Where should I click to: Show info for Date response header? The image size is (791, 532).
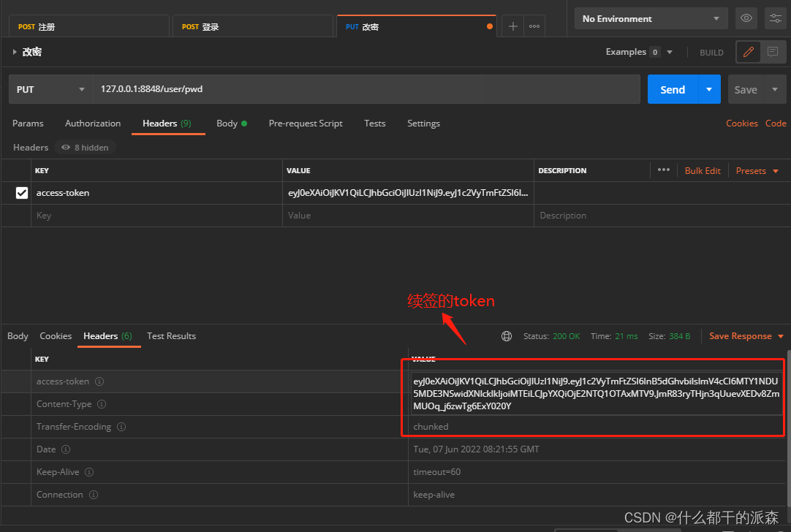[x=66, y=449]
